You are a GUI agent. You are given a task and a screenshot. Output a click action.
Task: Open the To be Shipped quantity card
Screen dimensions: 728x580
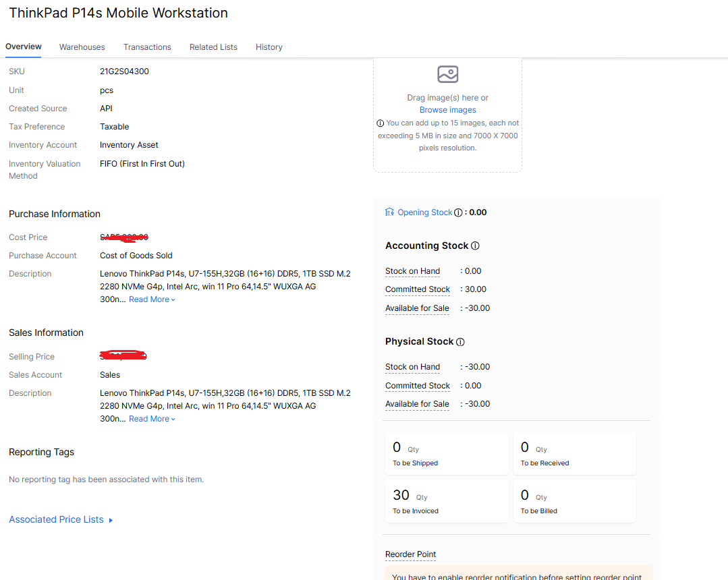(447, 453)
